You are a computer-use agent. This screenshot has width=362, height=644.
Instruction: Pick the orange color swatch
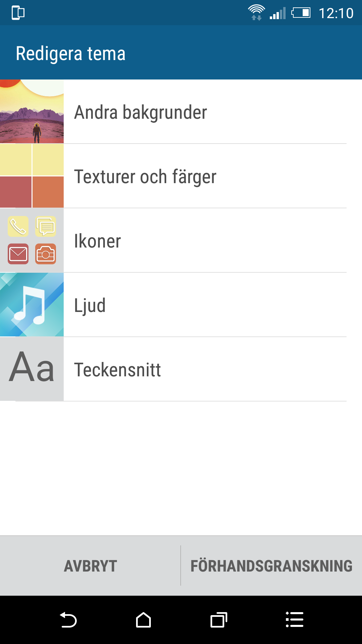tap(48, 192)
